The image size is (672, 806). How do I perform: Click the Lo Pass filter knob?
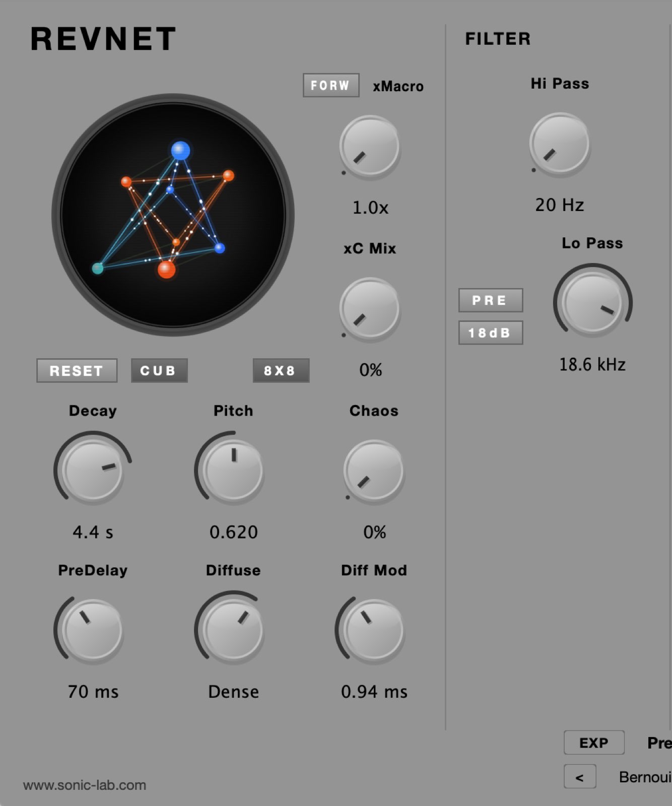pyautogui.click(x=593, y=302)
